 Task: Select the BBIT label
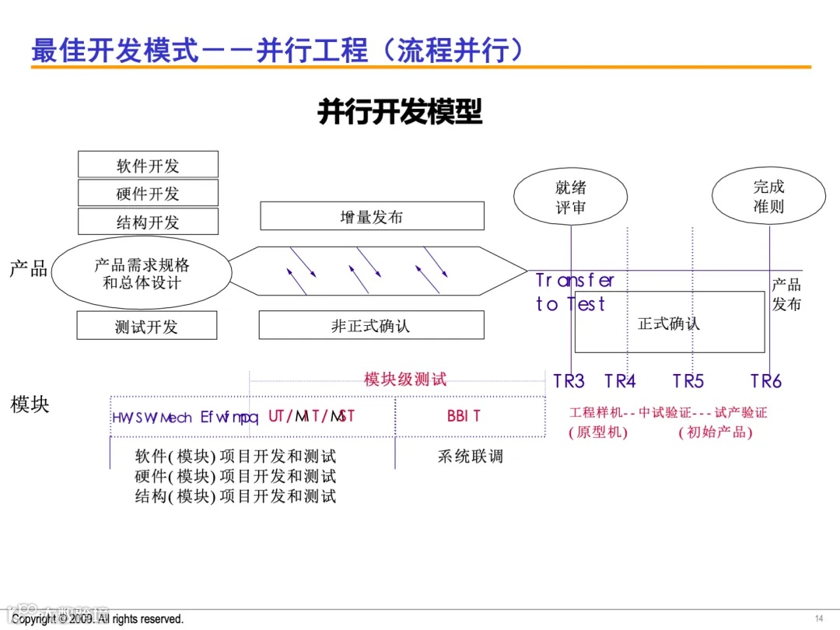(x=464, y=416)
